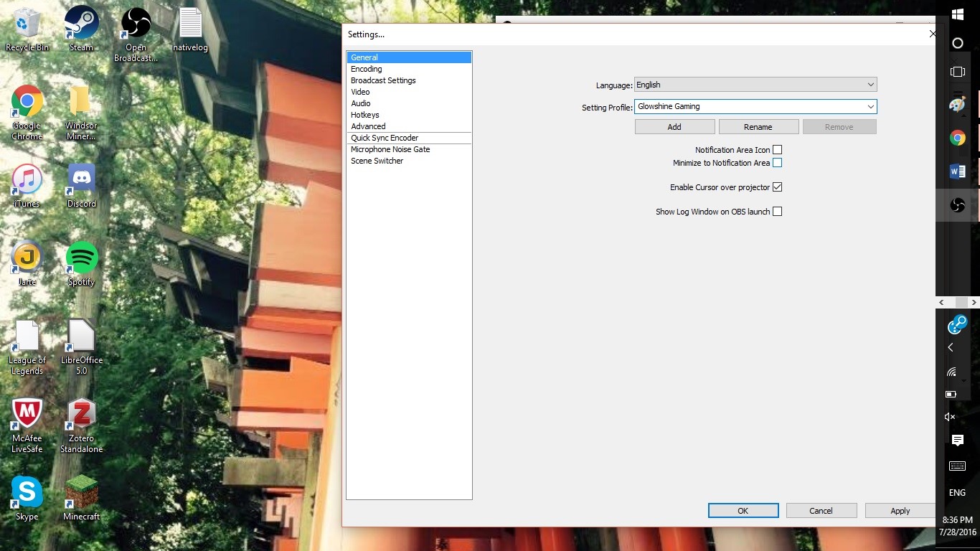Select the Jarte desktop shortcut
This screenshot has width=980, height=551.
coord(27,263)
